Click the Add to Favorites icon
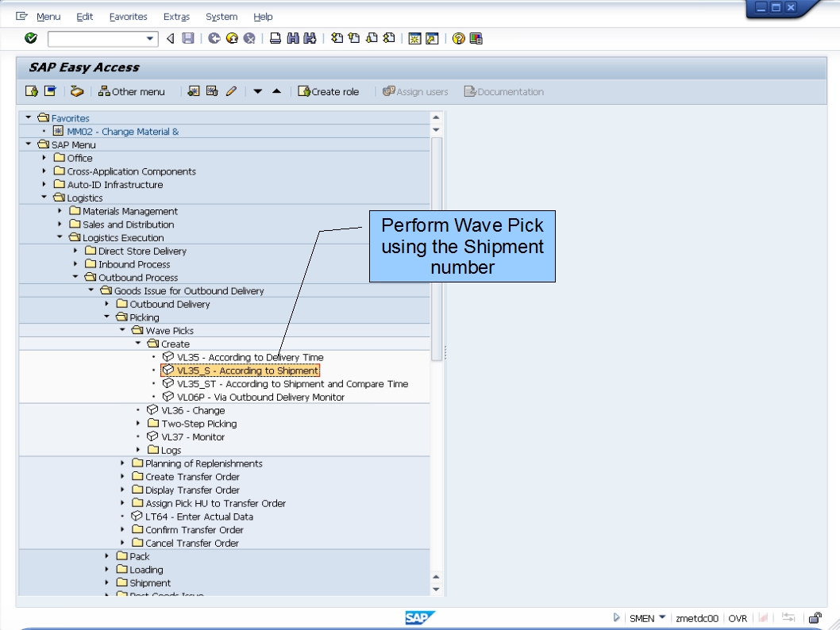 [x=194, y=91]
